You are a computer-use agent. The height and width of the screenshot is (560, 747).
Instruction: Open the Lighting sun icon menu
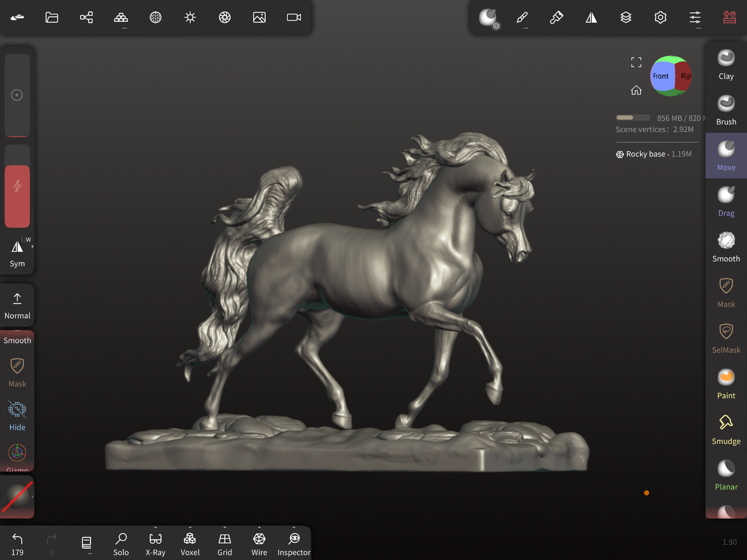[x=190, y=18]
